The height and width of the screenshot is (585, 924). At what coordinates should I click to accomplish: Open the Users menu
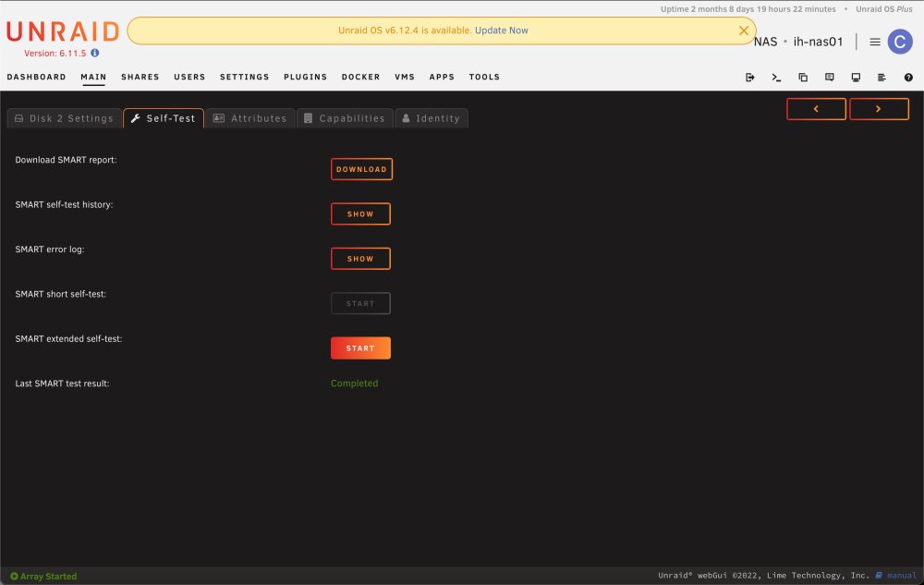point(189,78)
